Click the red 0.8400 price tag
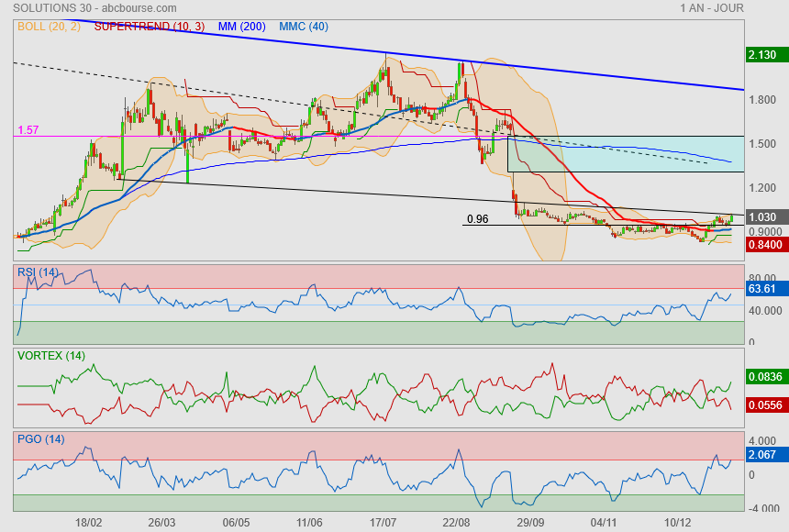The width and height of the screenshot is (789, 532). pyautogui.click(x=763, y=245)
